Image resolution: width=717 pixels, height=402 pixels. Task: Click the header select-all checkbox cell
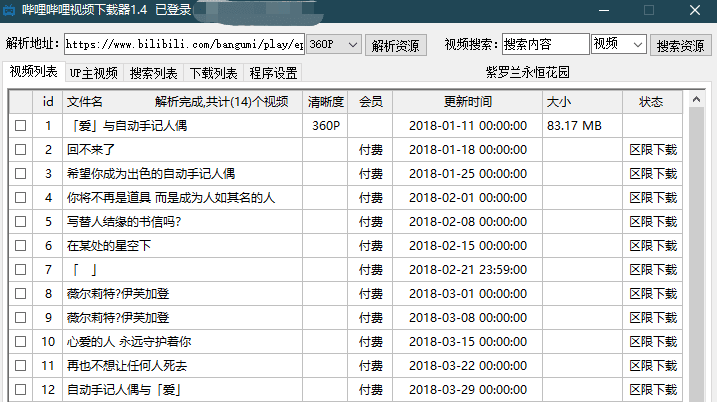(21, 102)
